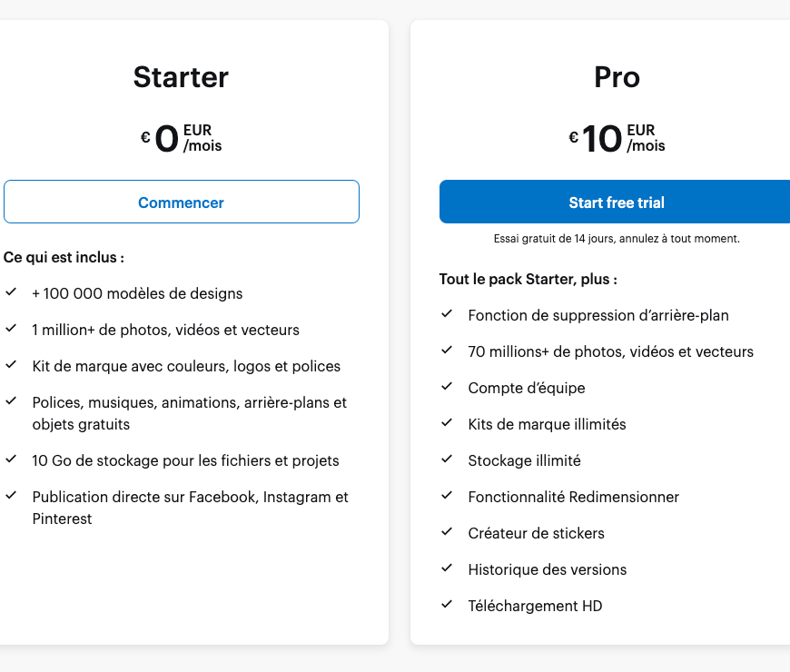Click checkmark next to Kit de marque

pos(11,365)
